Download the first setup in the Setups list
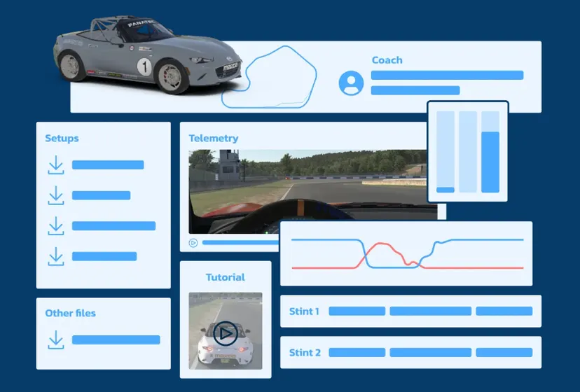Screen dimensions: 580x392 click(x=56, y=165)
